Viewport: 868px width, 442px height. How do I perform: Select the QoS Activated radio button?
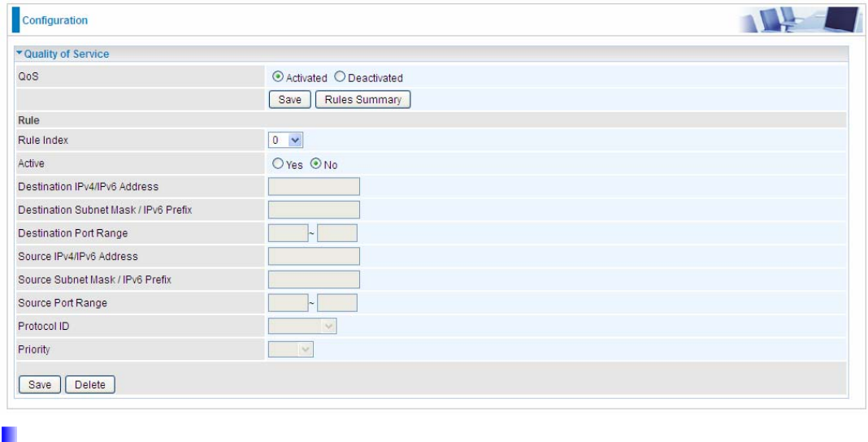coord(279,77)
